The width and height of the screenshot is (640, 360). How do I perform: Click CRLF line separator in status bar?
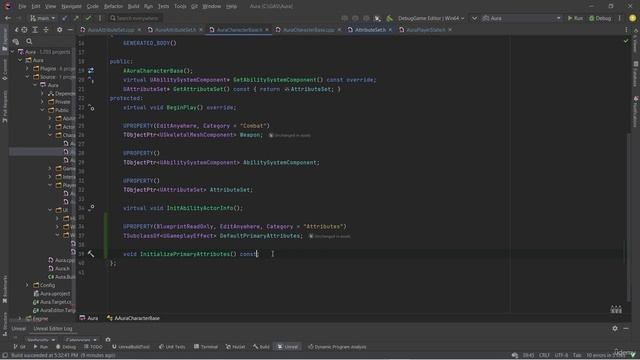coord(544,356)
